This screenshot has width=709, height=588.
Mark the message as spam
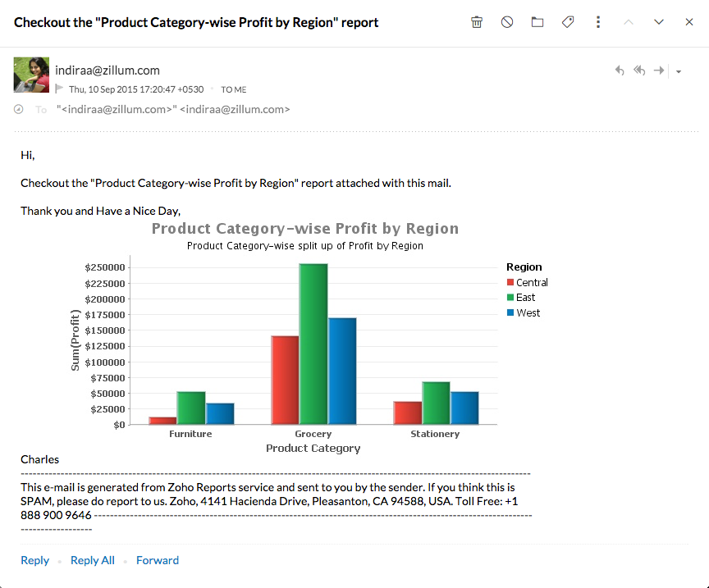507,22
